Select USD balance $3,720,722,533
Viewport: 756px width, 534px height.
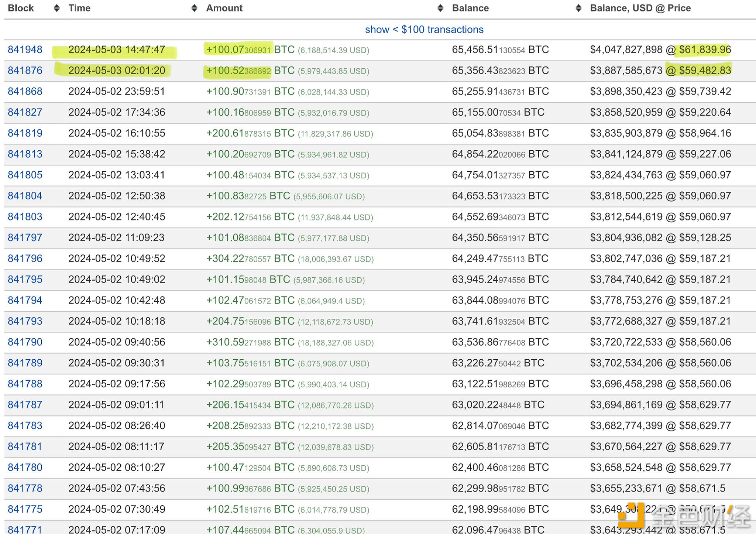[626, 342]
